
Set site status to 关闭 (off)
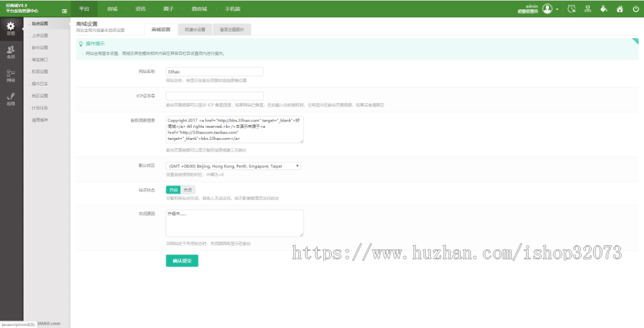(187, 190)
